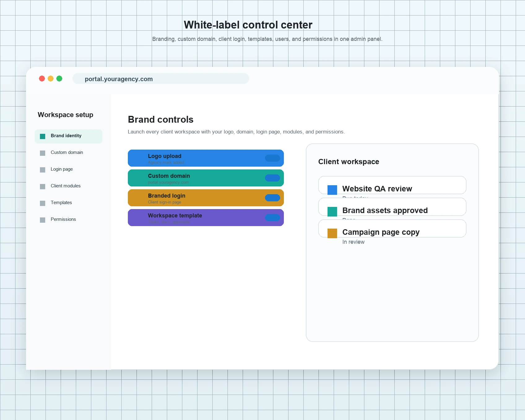Click the gray icon beside Permissions

click(x=43, y=220)
